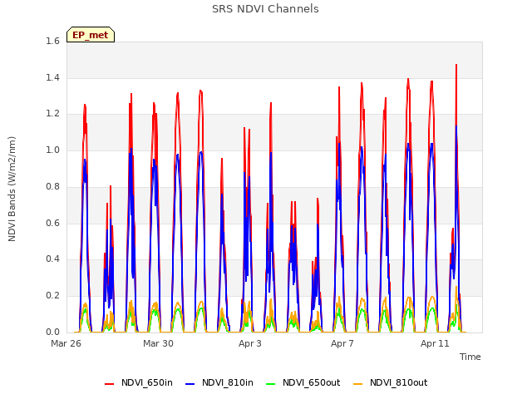This screenshot has width=532, height=399.
Task: Click the 0.6 y-axis tick label
Action: [52, 223]
